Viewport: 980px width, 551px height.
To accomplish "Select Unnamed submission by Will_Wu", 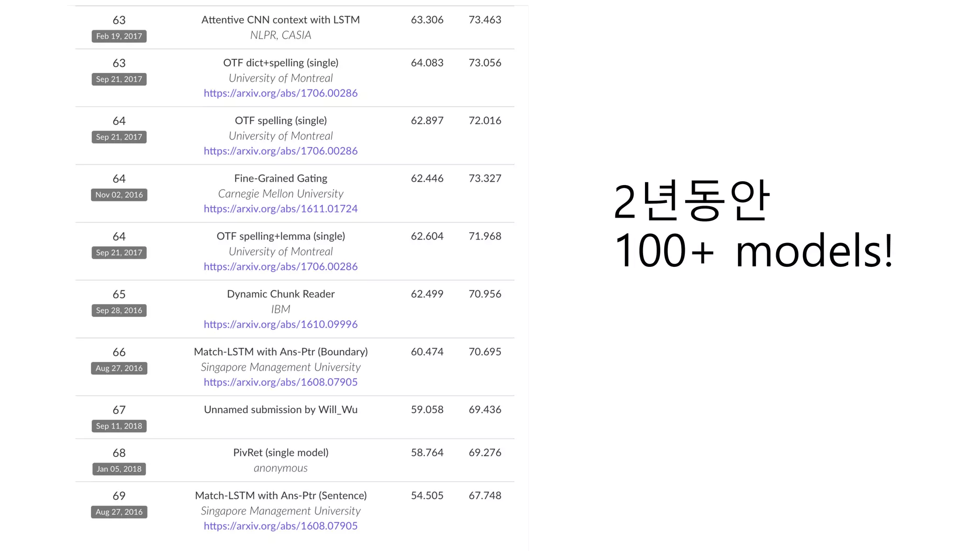I will point(280,410).
